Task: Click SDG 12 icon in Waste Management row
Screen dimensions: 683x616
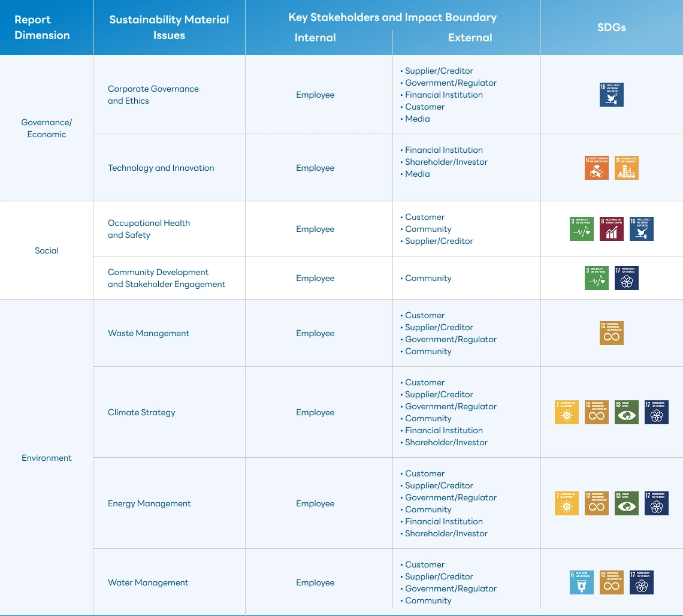Action: pyautogui.click(x=611, y=333)
